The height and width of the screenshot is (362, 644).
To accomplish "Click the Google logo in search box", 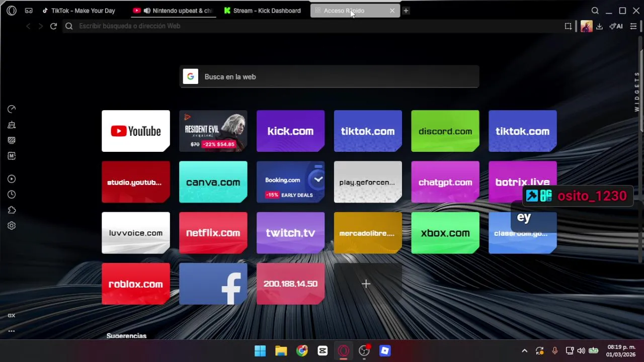I will click(191, 77).
